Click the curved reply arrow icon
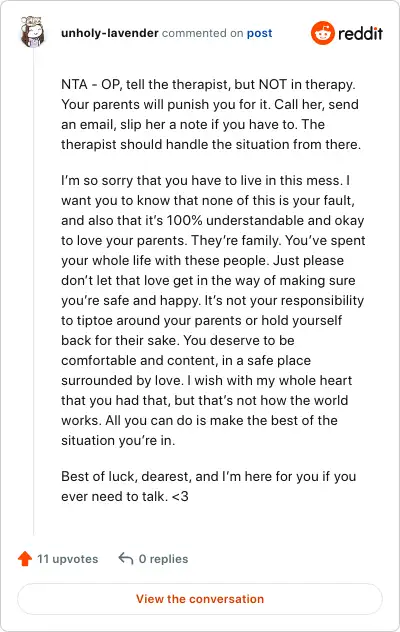Viewport: 400px width, 632px height. point(126,559)
